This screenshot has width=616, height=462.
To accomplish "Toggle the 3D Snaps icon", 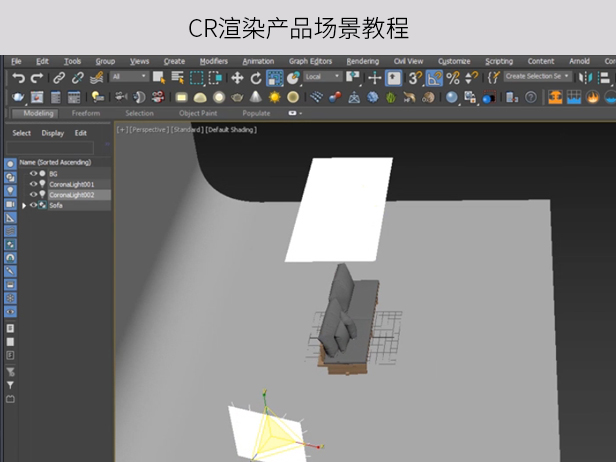I will coord(415,77).
